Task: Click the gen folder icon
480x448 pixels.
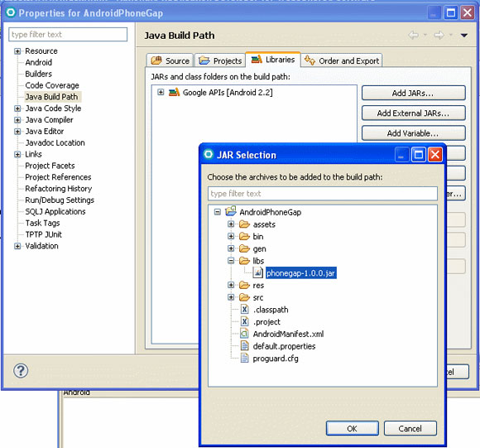Action: point(244,248)
